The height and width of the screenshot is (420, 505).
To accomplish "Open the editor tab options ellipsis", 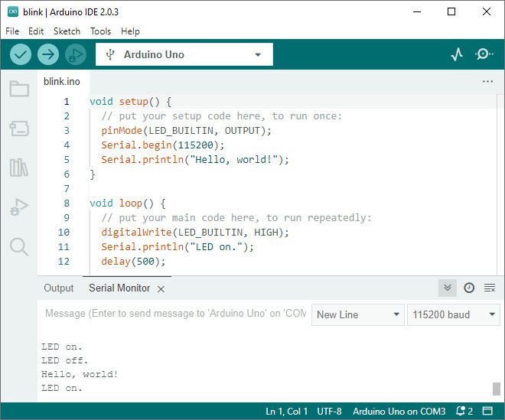I will click(x=487, y=82).
